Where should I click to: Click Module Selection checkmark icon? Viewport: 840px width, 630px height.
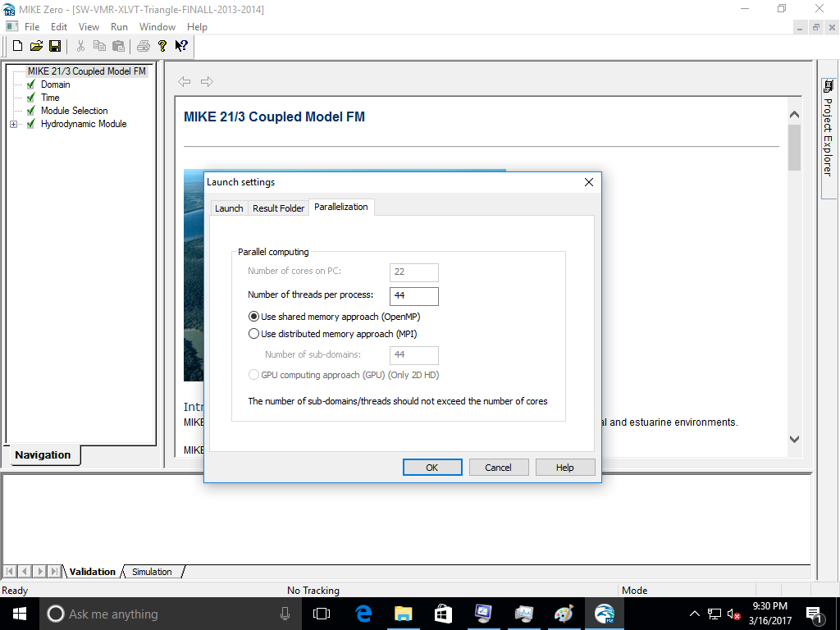click(x=31, y=111)
